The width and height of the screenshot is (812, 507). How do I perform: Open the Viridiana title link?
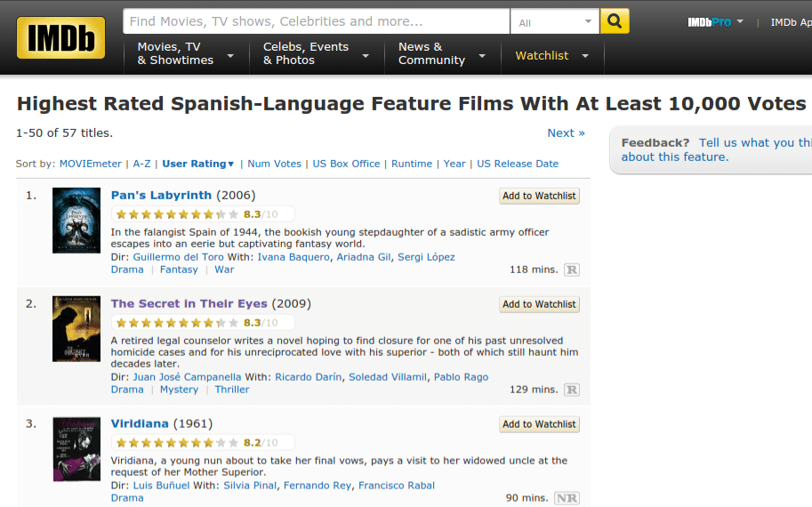coord(140,423)
